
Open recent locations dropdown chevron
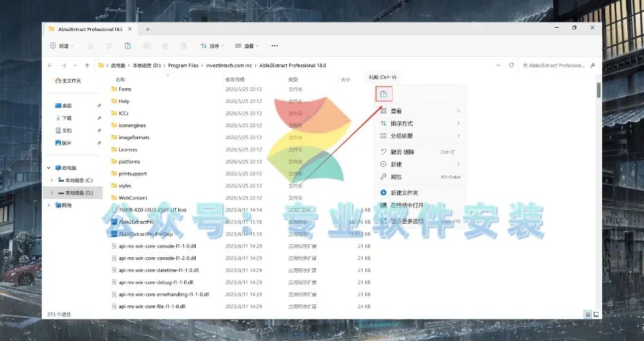coord(75,65)
